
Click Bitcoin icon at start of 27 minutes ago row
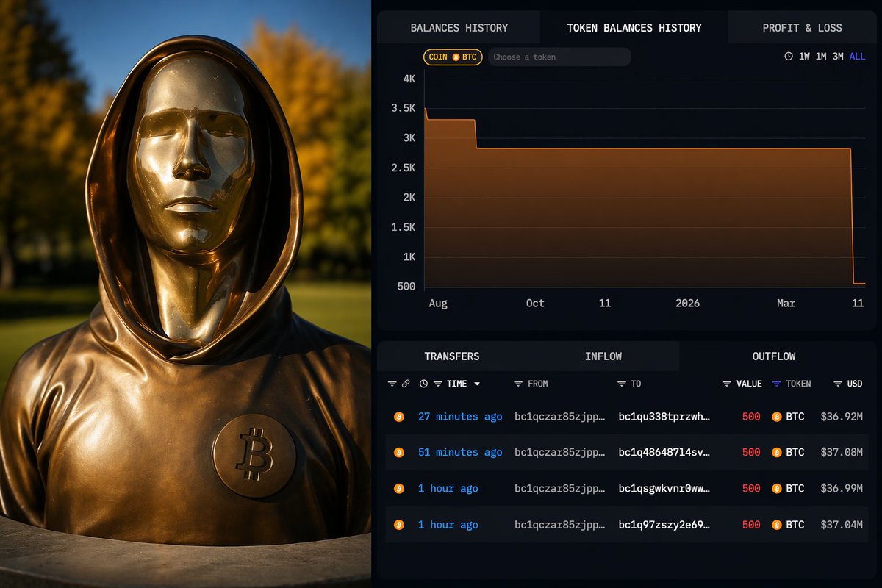399,417
